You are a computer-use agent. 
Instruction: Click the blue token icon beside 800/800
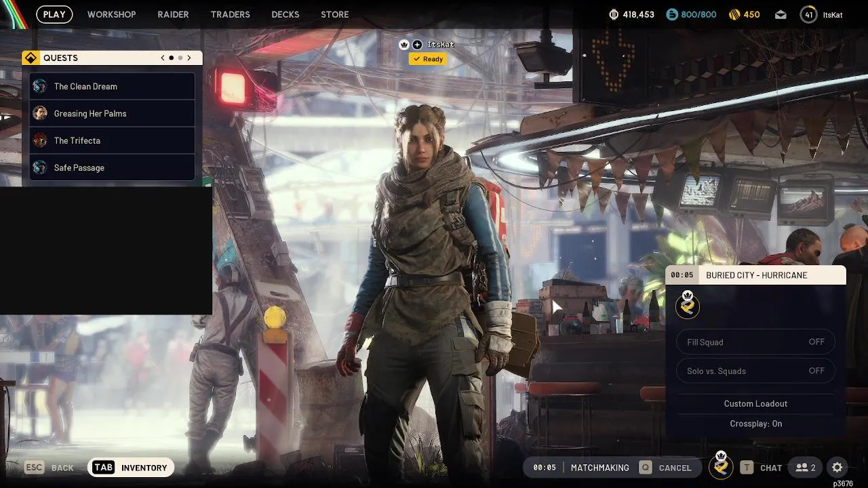672,14
